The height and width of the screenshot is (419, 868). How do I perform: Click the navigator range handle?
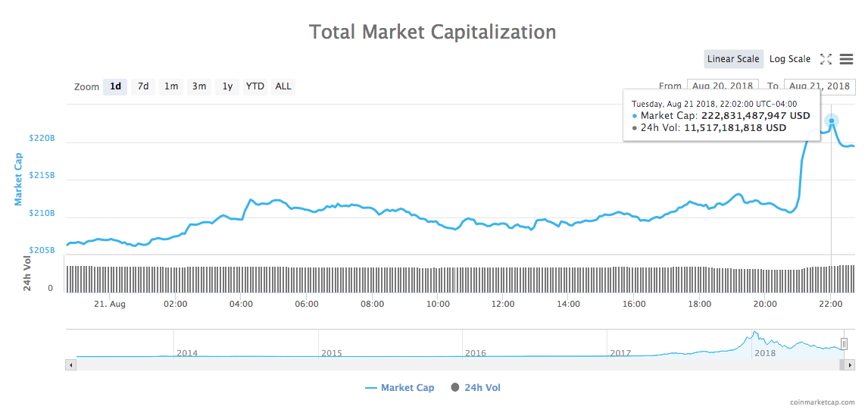click(x=844, y=344)
